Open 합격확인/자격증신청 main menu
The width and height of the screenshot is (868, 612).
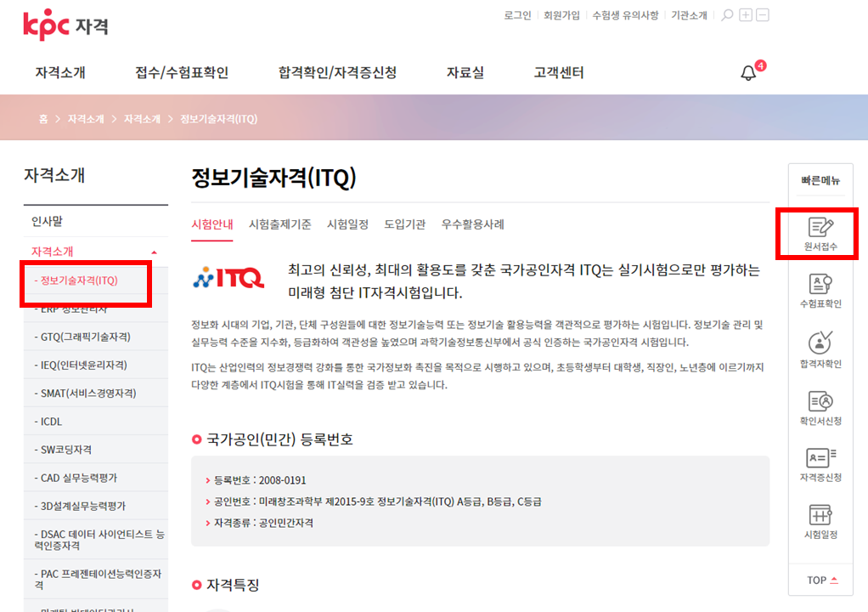pos(337,72)
